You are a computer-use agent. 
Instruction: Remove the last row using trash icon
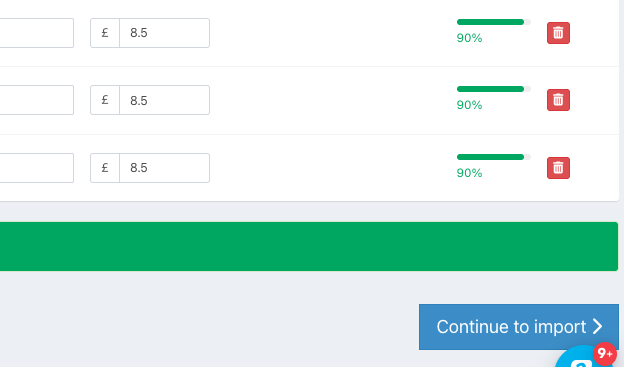(x=558, y=168)
